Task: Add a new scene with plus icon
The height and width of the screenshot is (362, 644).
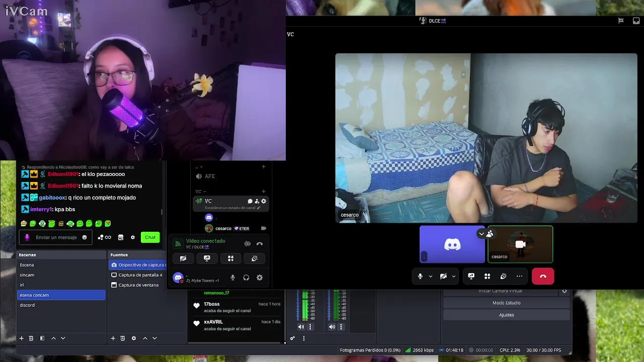Action: (21, 338)
